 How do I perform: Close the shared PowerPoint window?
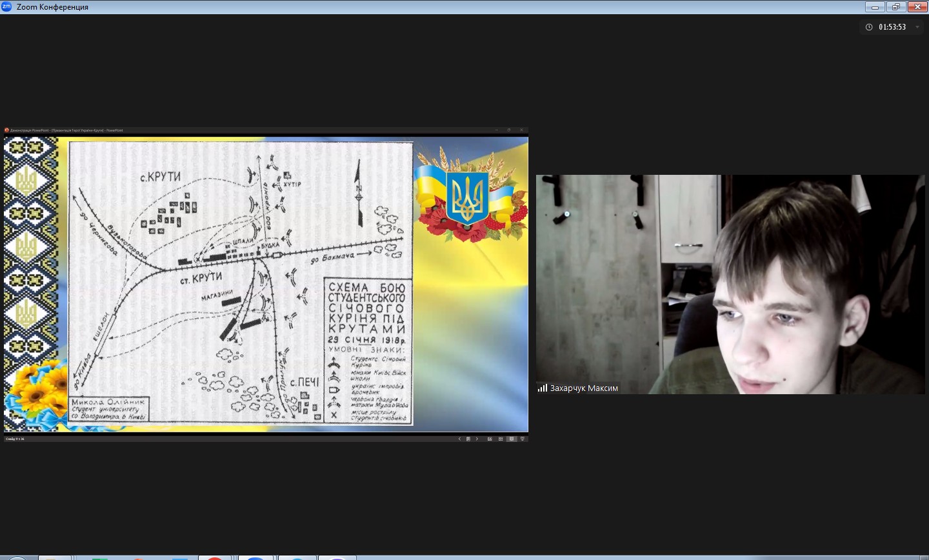click(x=521, y=130)
